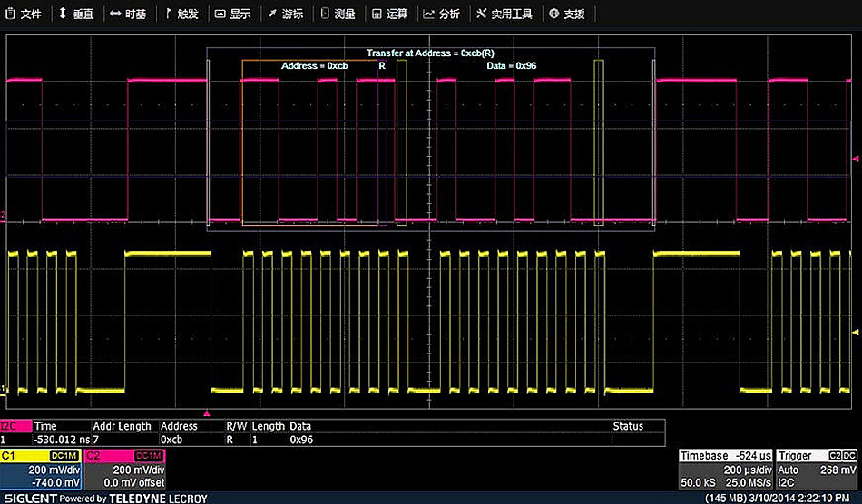The height and width of the screenshot is (504, 862).
Task: Click the pink trigger level marker on right edge
Action: (857, 160)
